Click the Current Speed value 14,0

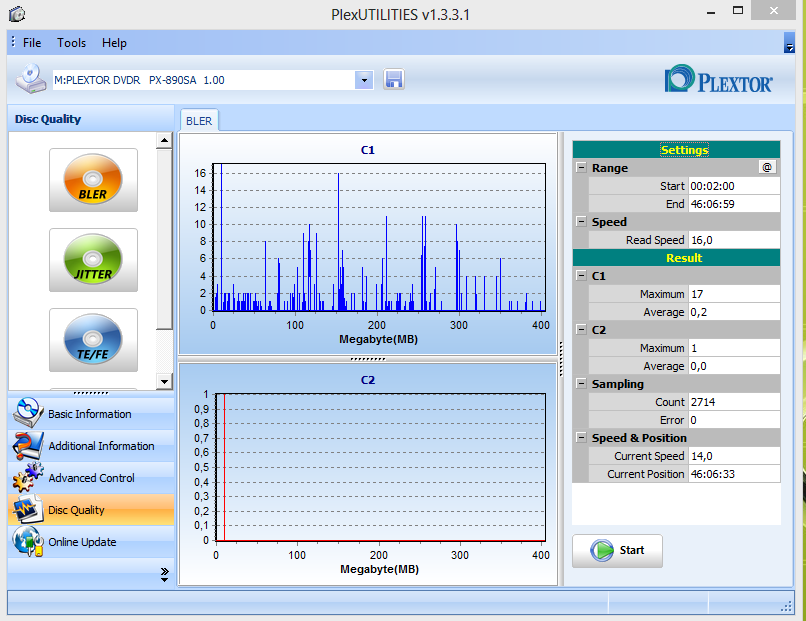[x=734, y=455]
